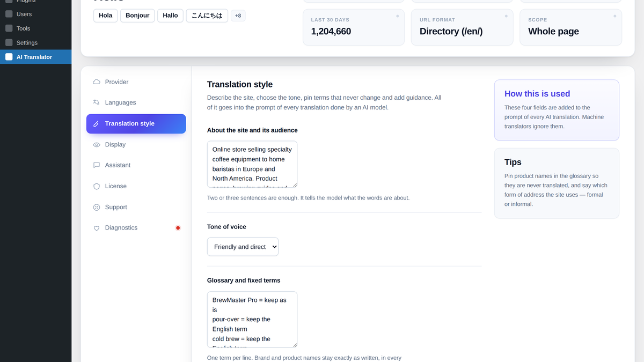Open the Diagnostics tab
The image size is (644, 362).
(x=136, y=228)
